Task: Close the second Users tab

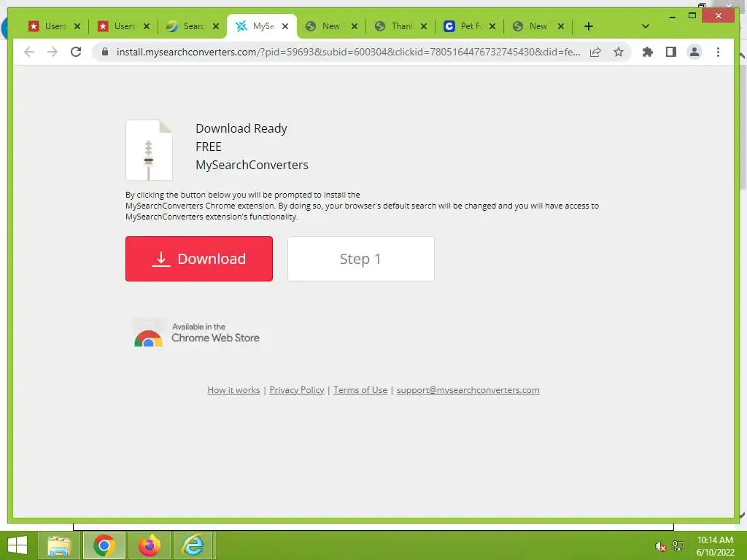Action: click(147, 26)
